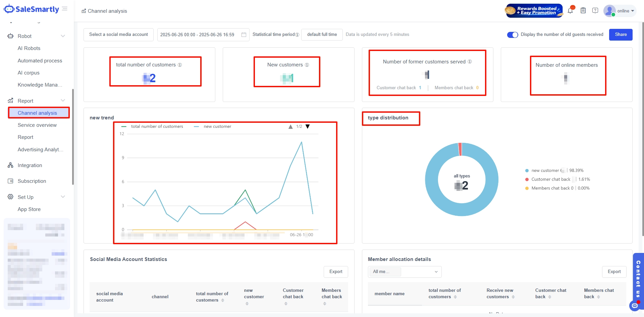
Task: Go to AI Robots menu item
Action: (29, 48)
